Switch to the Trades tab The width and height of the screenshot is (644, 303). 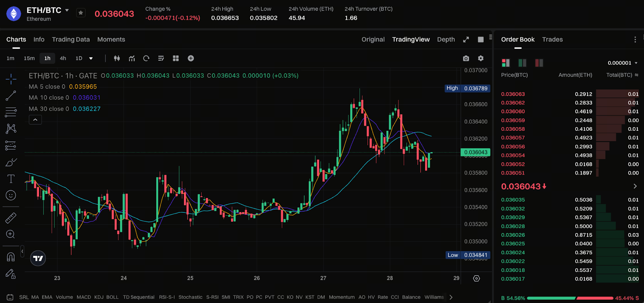point(552,39)
